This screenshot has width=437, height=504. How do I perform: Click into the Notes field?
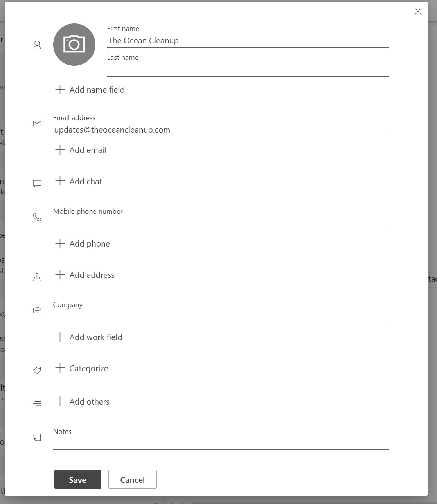[x=221, y=443]
